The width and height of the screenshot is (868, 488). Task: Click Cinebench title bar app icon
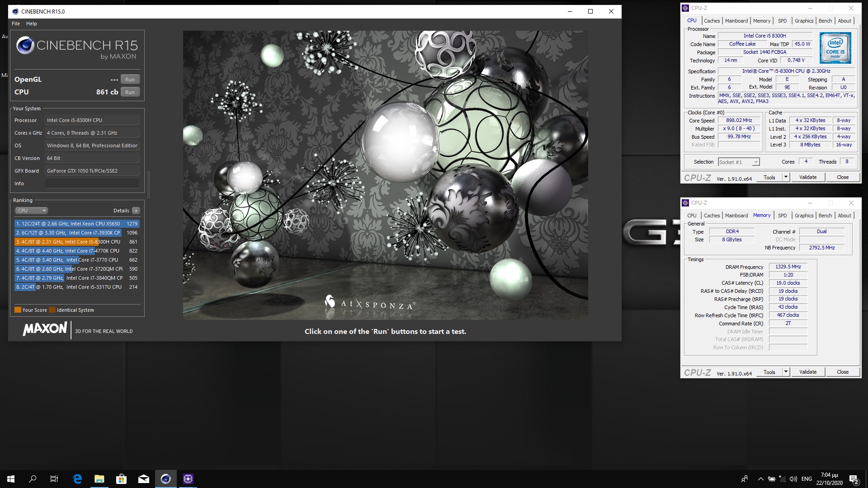pyautogui.click(x=15, y=11)
